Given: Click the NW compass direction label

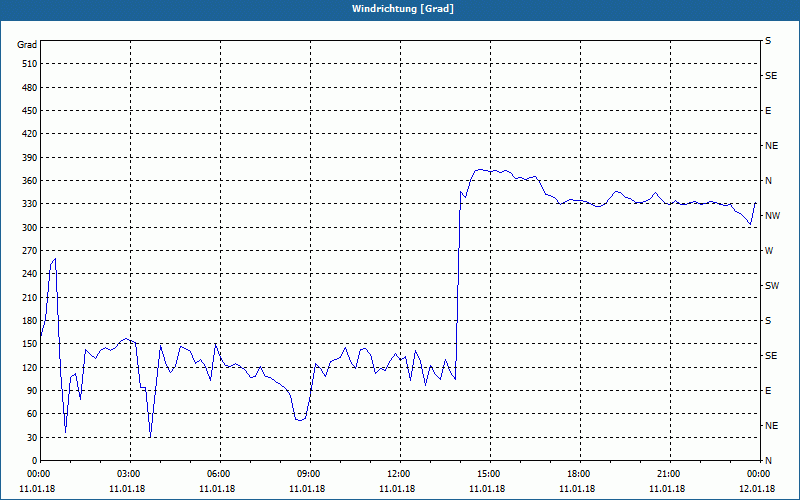Looking at the screenshot, I should click(772, 216).
